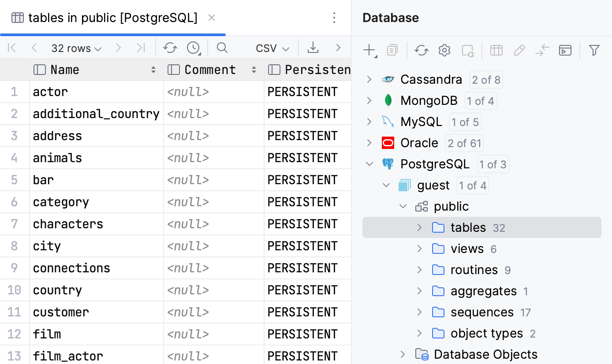Expand the views folder node
This screenshot has height=364, width=612.
coord(419,249)
